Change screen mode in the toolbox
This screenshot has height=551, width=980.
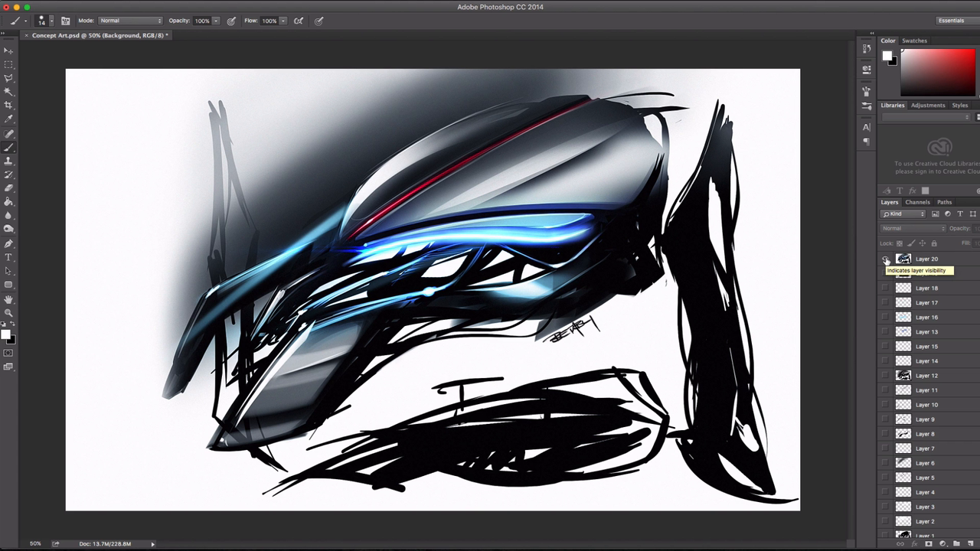point(8,367)
